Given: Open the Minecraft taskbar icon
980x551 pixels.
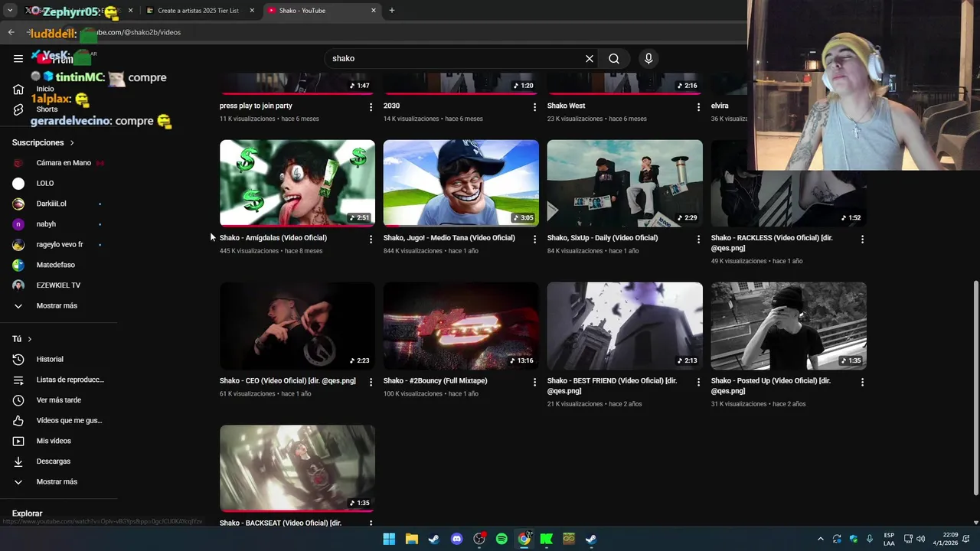Looking at the screenshot, I should [x=569, y=539].
